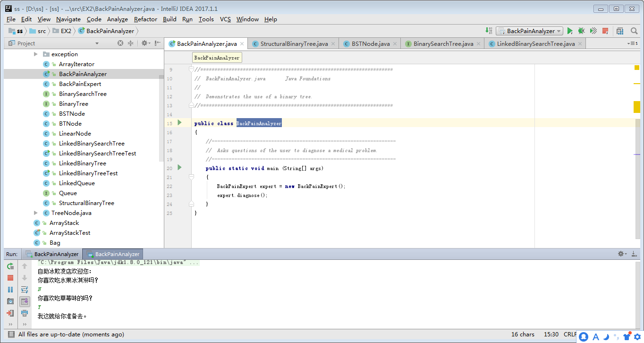Open the Project view mode dropdown
The width and height of the screenshot is (644, 343).
pos(97,43)
